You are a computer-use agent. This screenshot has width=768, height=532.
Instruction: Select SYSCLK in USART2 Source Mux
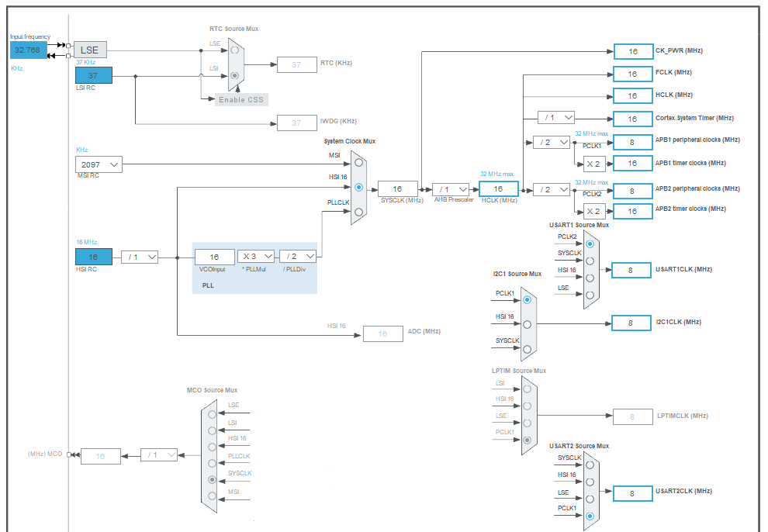[590, 465]
